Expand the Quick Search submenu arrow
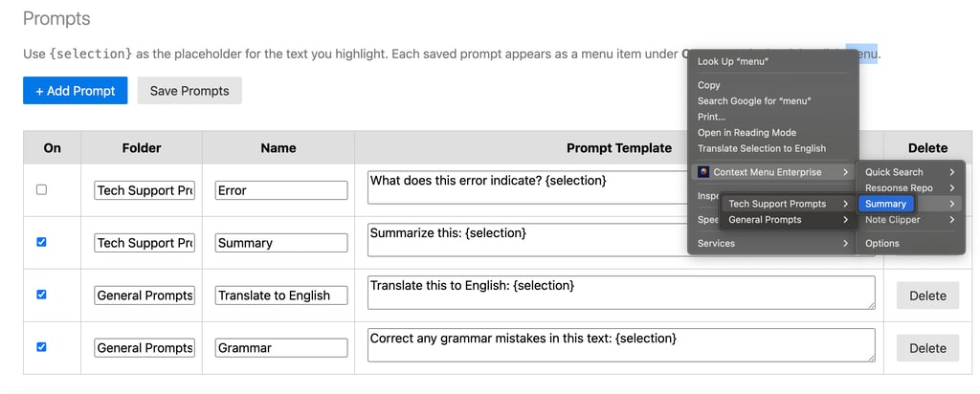The image size is (980, 394). coord(952,172)
